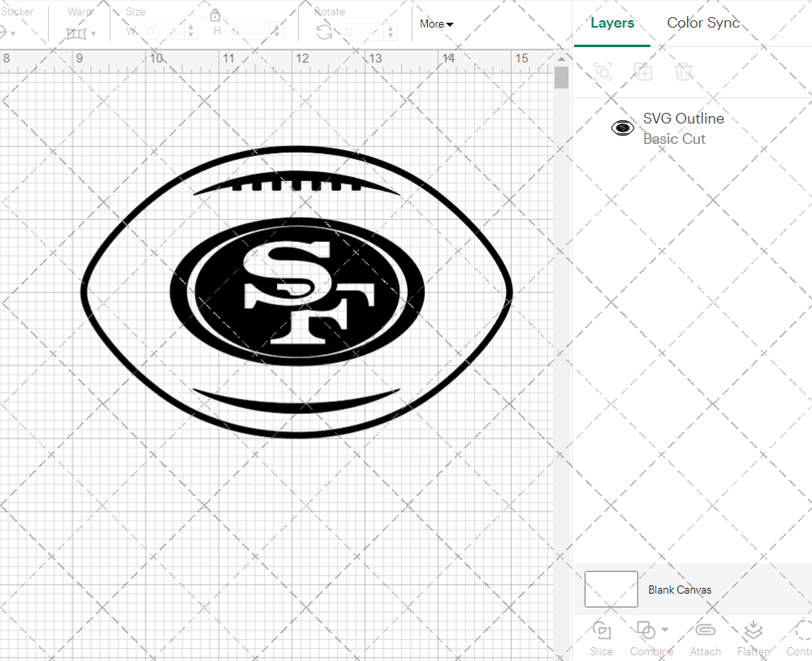Click the Delete layer trash icon
The height and width of the screenshot is (661, 812).
tap(684, 71)
